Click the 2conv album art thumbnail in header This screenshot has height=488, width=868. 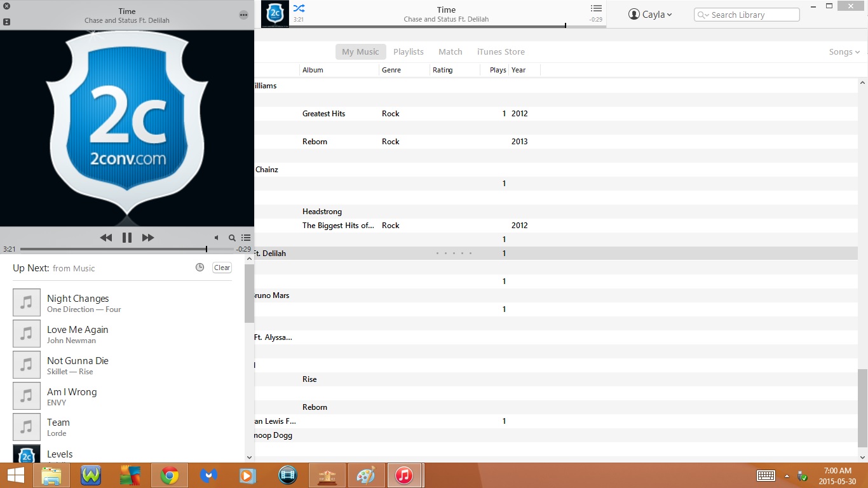(275, 14)
